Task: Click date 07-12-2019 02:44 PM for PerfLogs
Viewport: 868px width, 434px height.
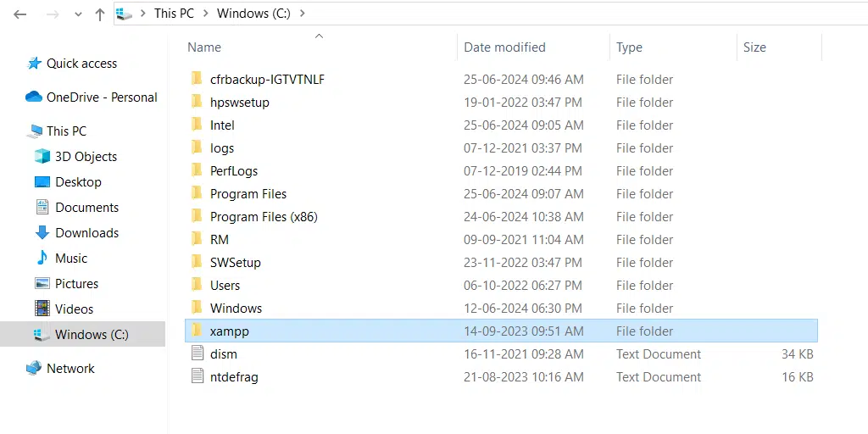Action: click(x=522, y=171)
